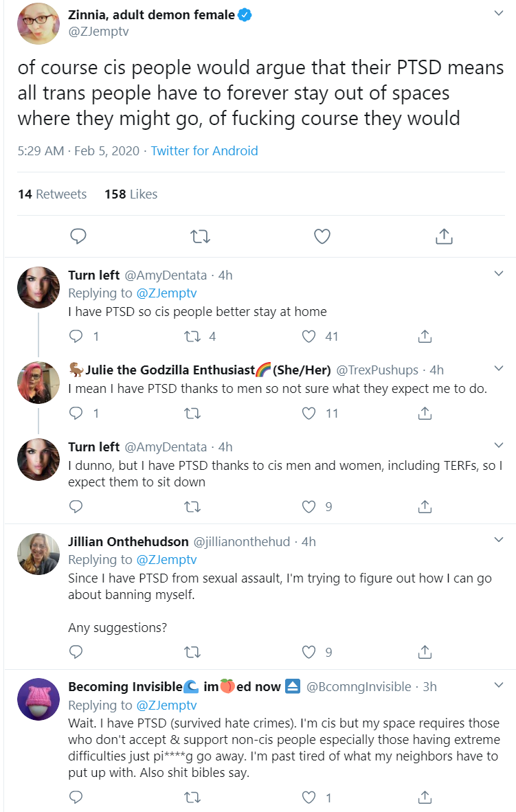
Task: Like the Turn left reply with 41 likes
Action: click(309, 337)
